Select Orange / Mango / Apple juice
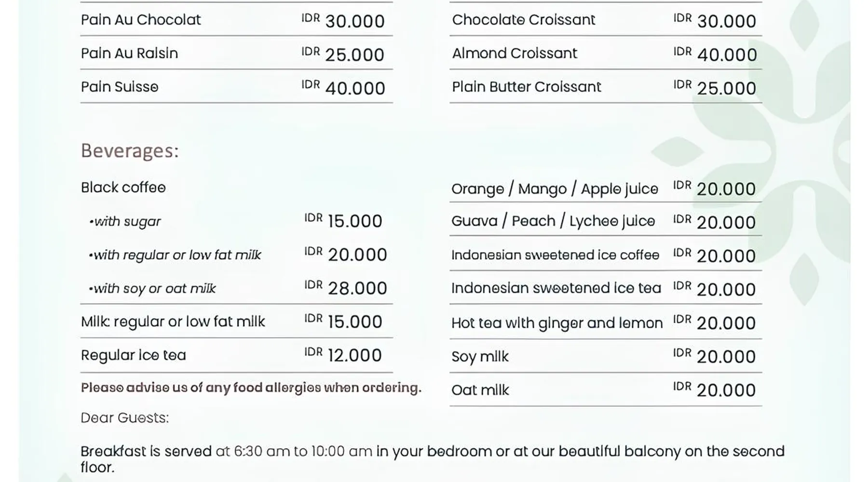 coord(555,189)
